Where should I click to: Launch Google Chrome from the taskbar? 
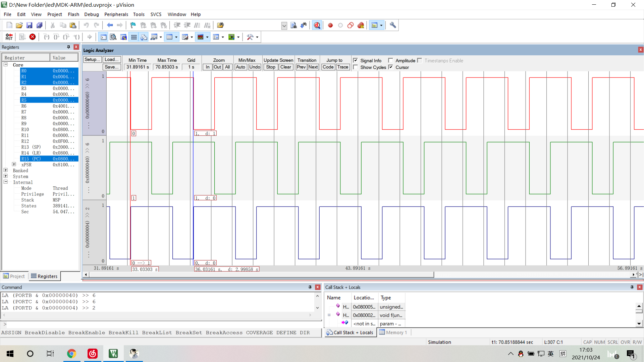[x=71, y=354]
